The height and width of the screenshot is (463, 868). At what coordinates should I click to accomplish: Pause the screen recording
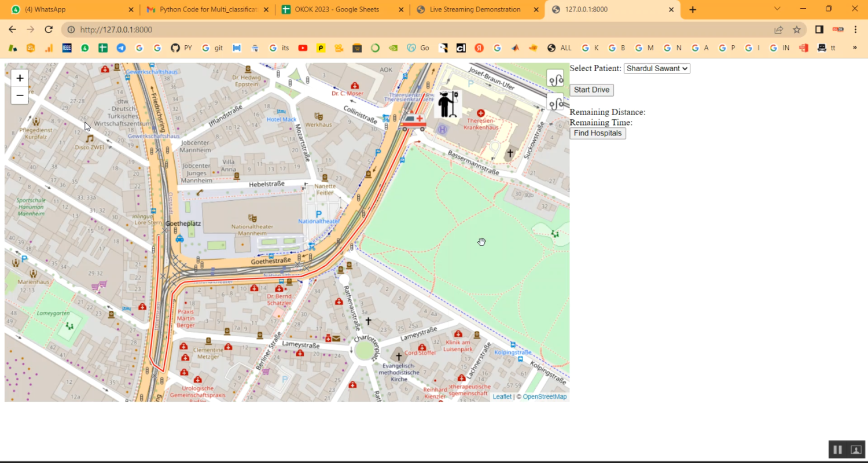point(837,449)
